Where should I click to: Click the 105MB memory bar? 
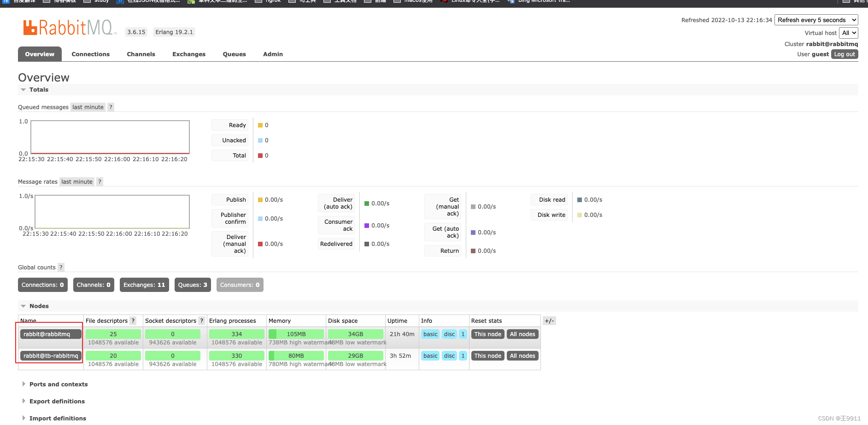(296, 334)
